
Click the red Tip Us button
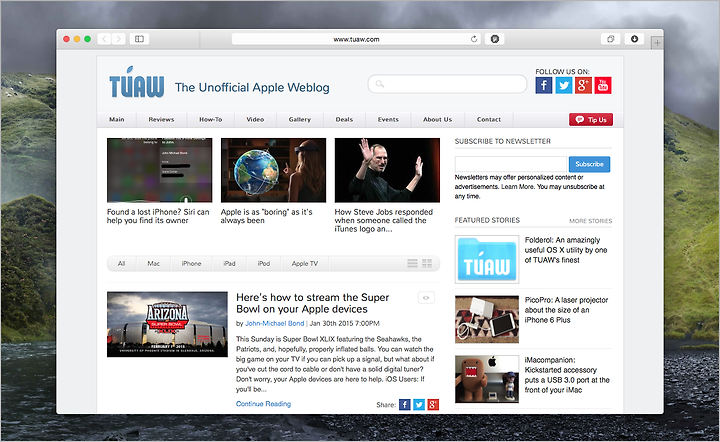591,119
